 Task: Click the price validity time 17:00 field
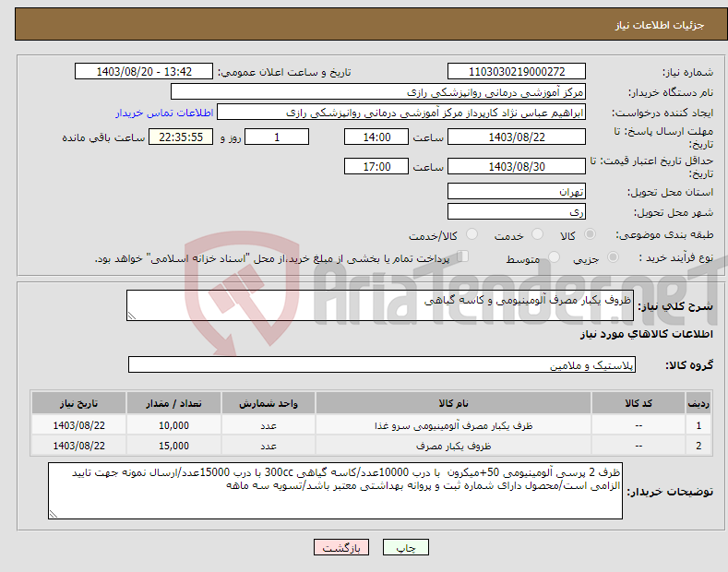click(376, 166)
